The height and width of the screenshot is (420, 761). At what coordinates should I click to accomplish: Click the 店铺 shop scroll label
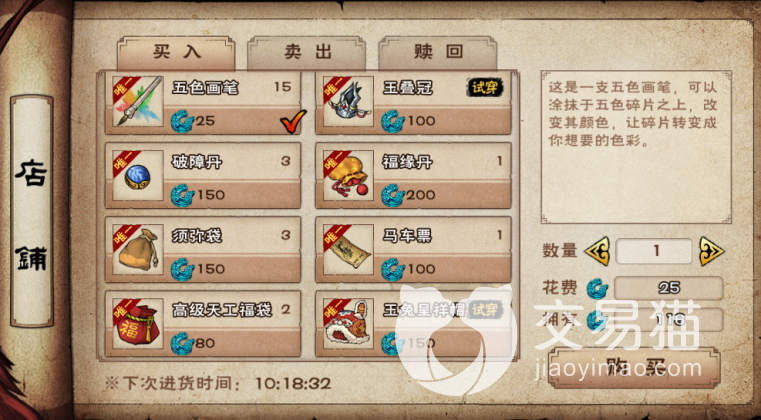(32, 211)
